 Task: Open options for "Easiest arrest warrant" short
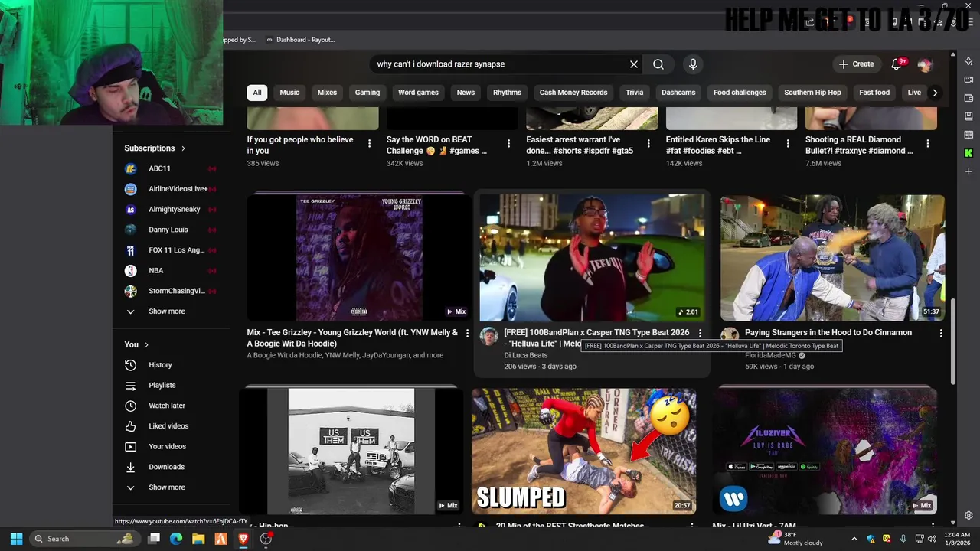coord(649,144)
